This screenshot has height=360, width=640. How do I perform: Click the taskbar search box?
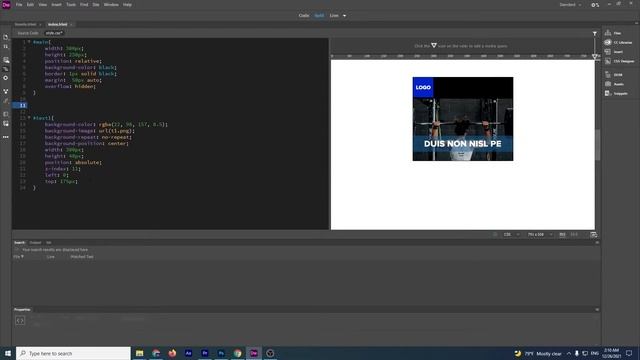click(x=73, y=353)
